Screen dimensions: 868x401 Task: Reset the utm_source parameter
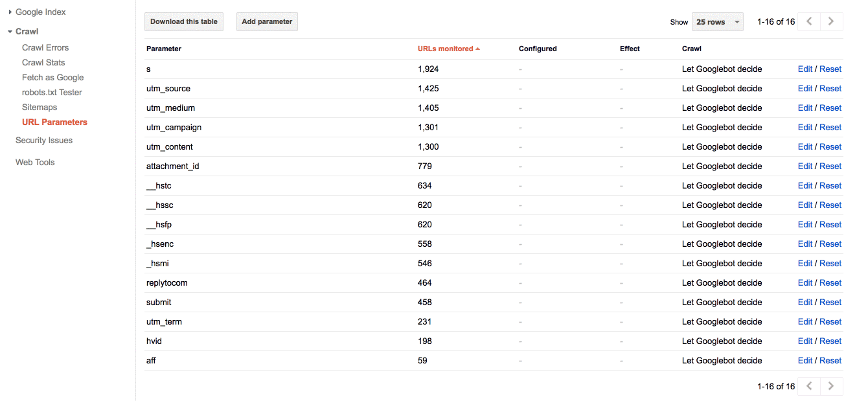point(830,88)
